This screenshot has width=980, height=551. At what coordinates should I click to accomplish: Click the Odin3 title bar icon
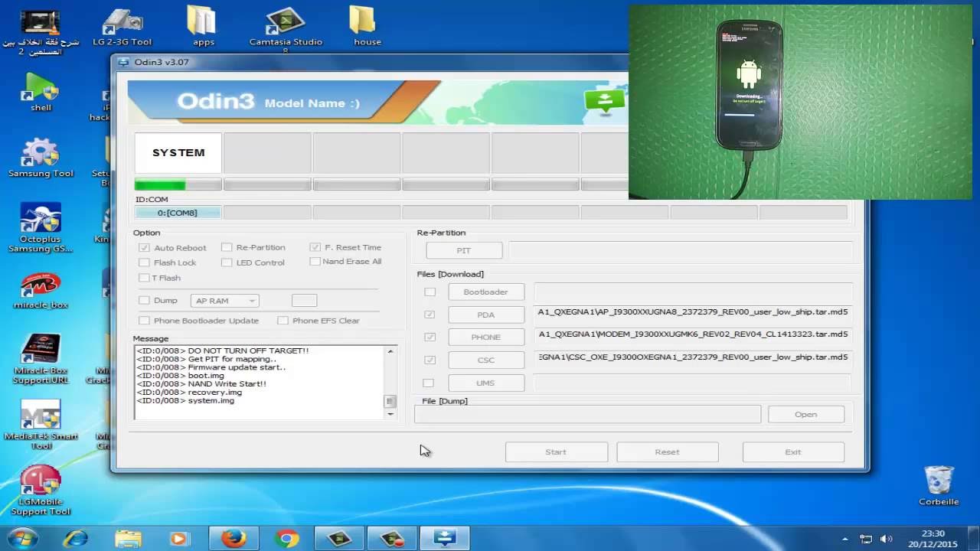tap(123, 62)
